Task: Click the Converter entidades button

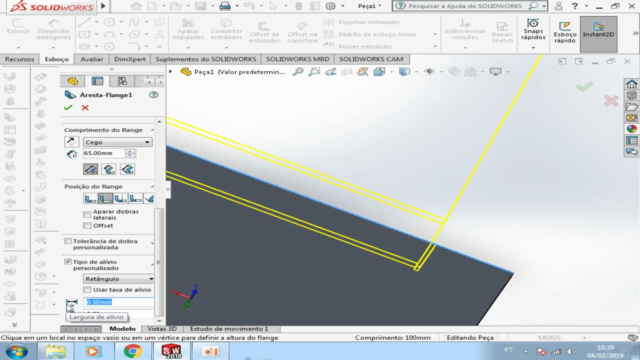Action: point(227,29)
